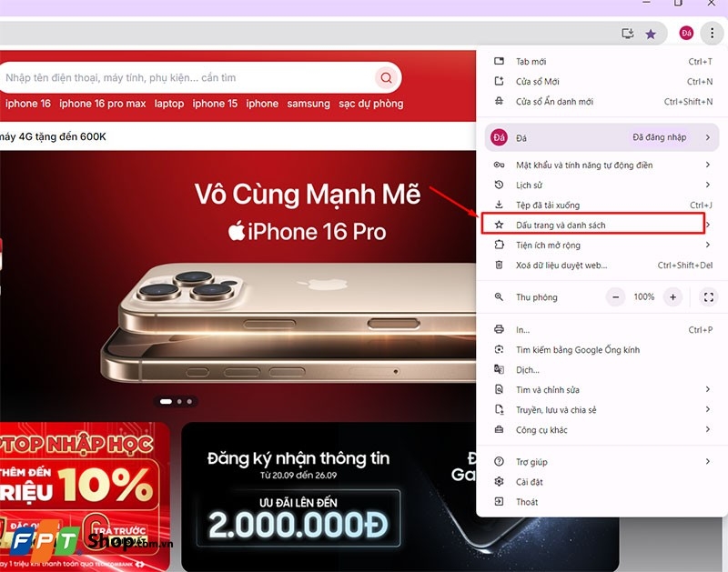
Task: Click the bookmark star in the address bar
Action: point(651,34)
